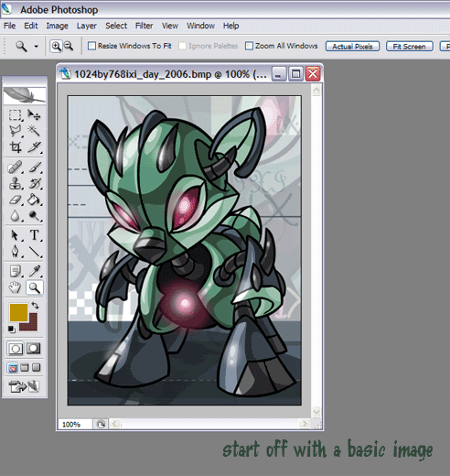The width and height of the screenshot is (450, 476).
Task: Open the Help menu
Action: (230, 26)
